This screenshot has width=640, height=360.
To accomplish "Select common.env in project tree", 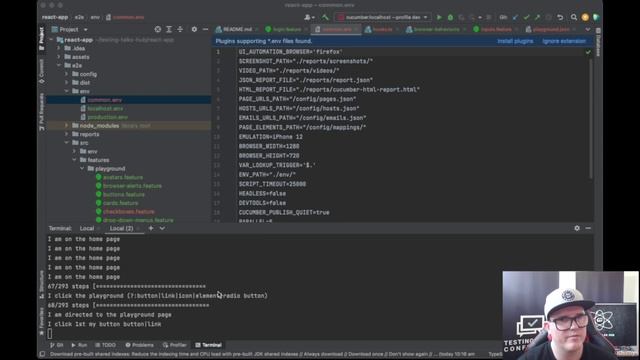I will 104,100.
